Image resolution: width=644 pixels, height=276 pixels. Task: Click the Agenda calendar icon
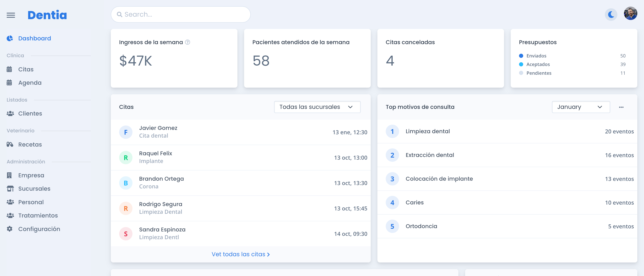[9, 83]
